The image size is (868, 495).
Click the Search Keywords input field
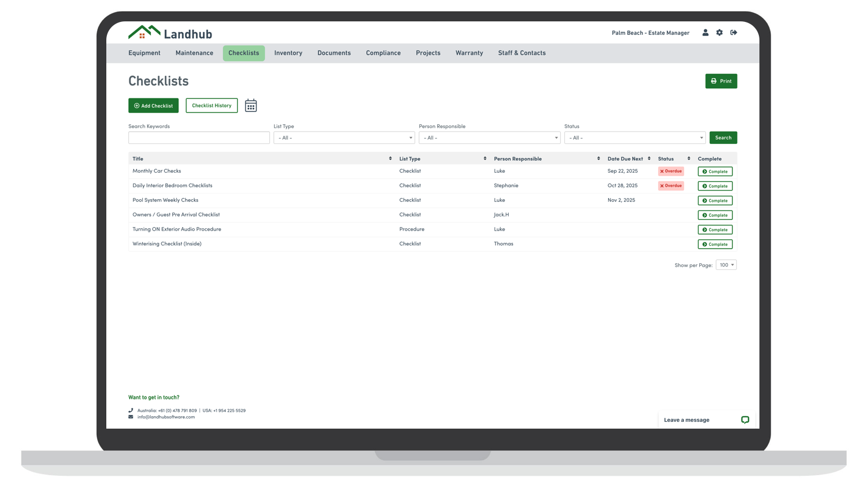(x=199, y=138)
